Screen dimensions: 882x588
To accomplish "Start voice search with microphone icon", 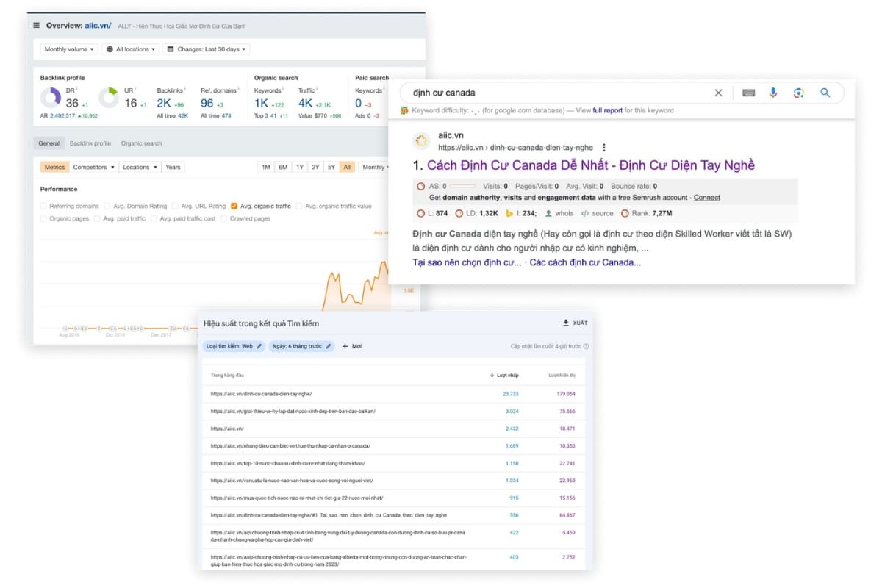I will tap(773, 93).
